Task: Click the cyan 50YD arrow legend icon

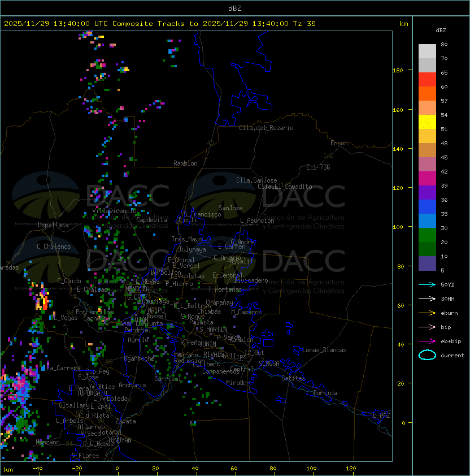Action: [x=427, y=285]
